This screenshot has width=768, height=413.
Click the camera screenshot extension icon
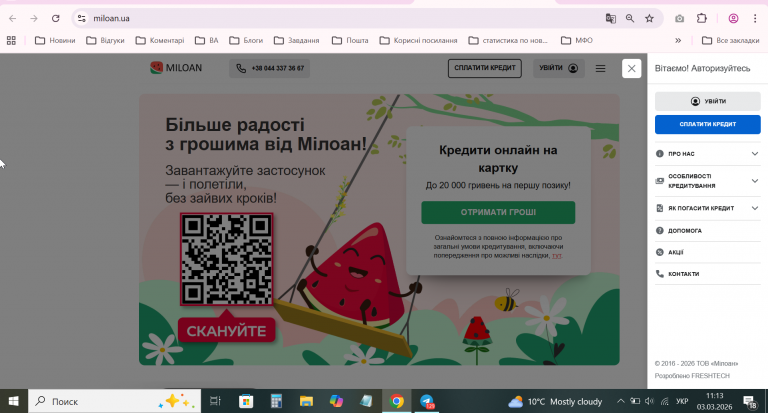[679, 19]
